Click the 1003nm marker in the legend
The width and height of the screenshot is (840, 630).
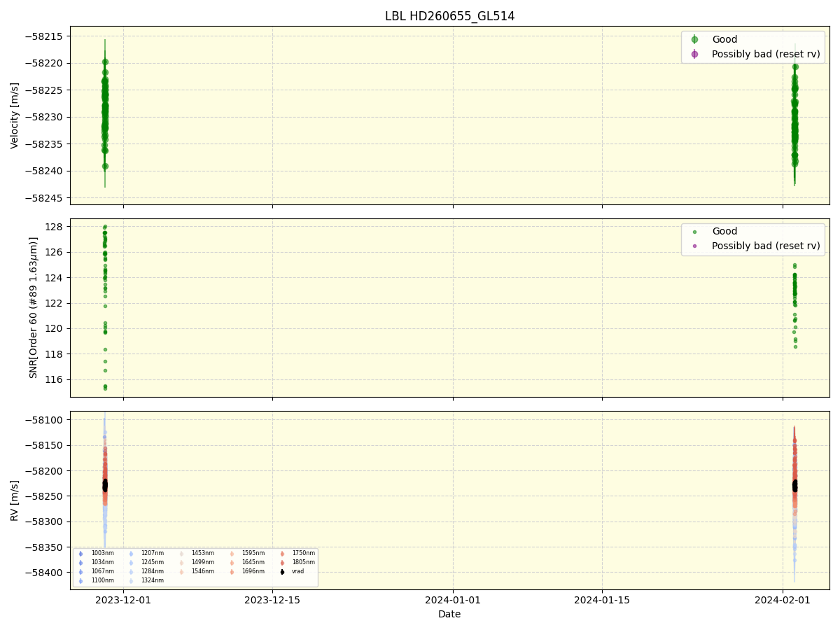[80, 554]
